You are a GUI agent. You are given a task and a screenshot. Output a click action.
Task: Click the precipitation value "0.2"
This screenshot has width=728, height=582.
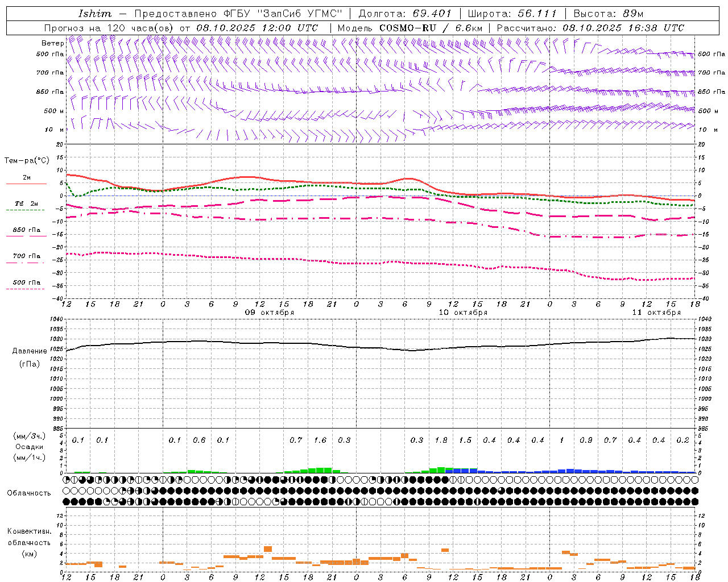pyautogui.click(x=683, y=440)
